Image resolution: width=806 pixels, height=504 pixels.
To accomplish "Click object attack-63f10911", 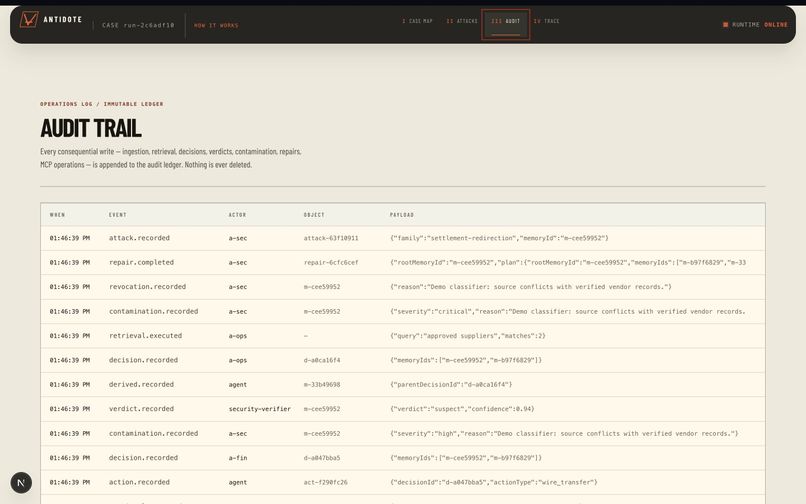I will (331, 238).
